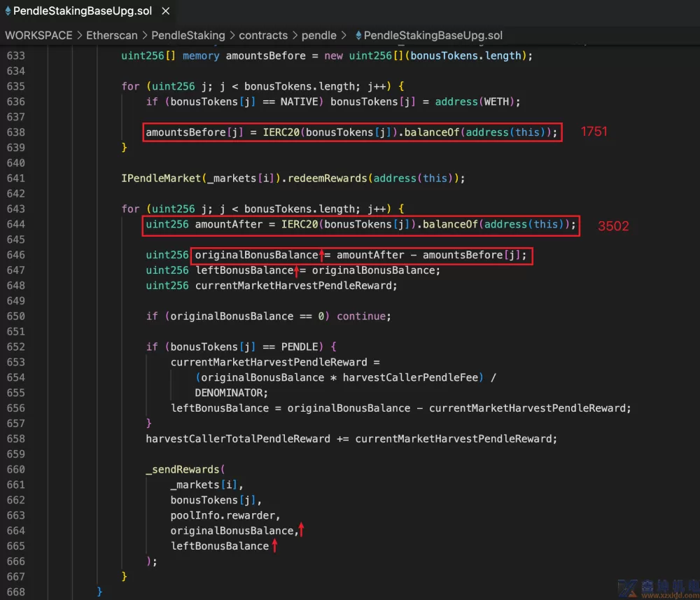Open PendleStakingBaseUpg.sol breadcrumb file
This screenshot has width=700, height=600.
pyautogui.click(x=433, y=35)
